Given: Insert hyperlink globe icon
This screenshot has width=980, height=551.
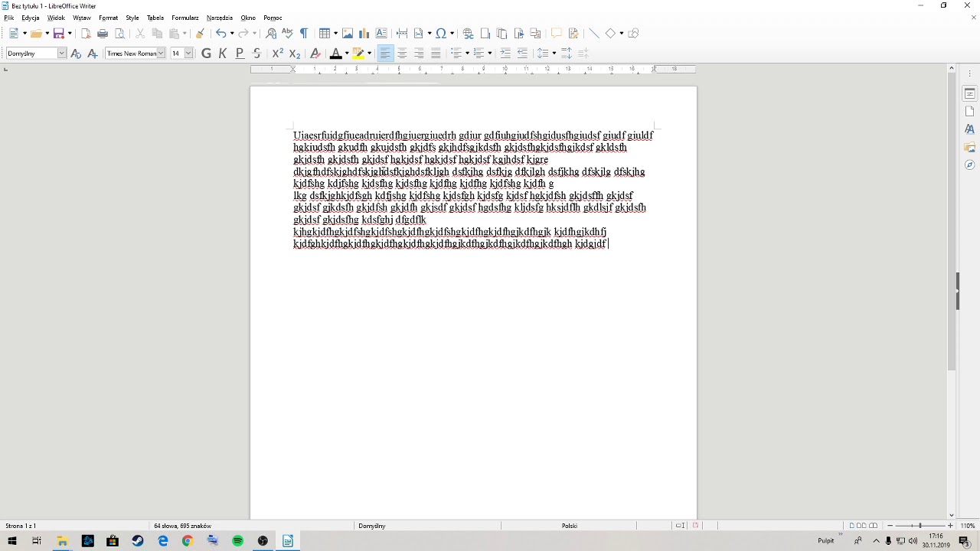Looking at the screenshot, I should point(469,34).
